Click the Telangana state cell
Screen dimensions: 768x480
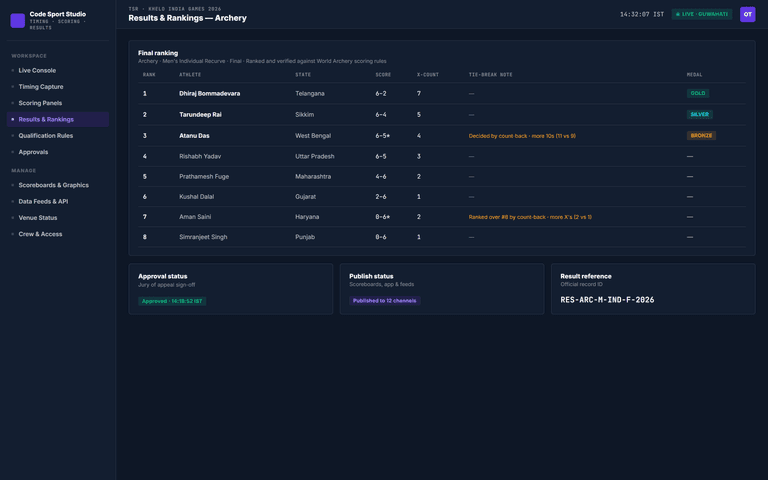[310, 94]
